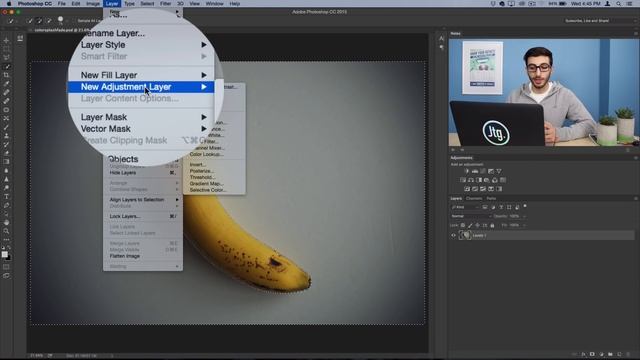The image size is (640, 360).
Task: Select the Lasso tool
Action: coord(6,58)
